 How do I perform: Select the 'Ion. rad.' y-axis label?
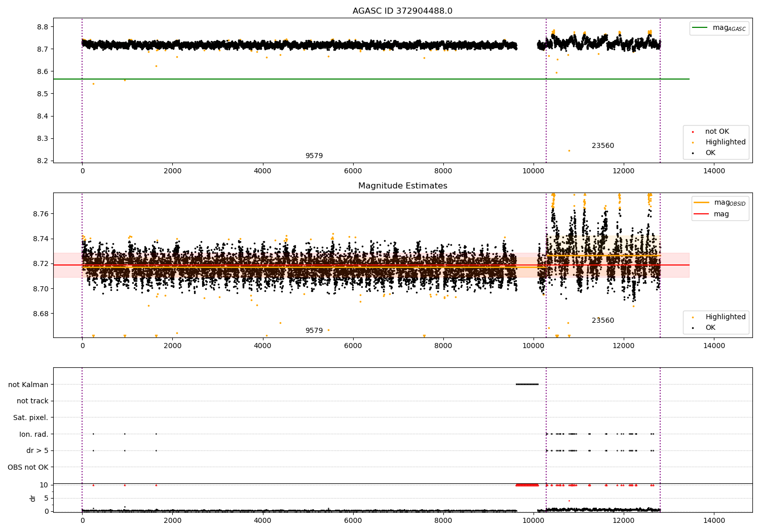click(x=33, y=434)
